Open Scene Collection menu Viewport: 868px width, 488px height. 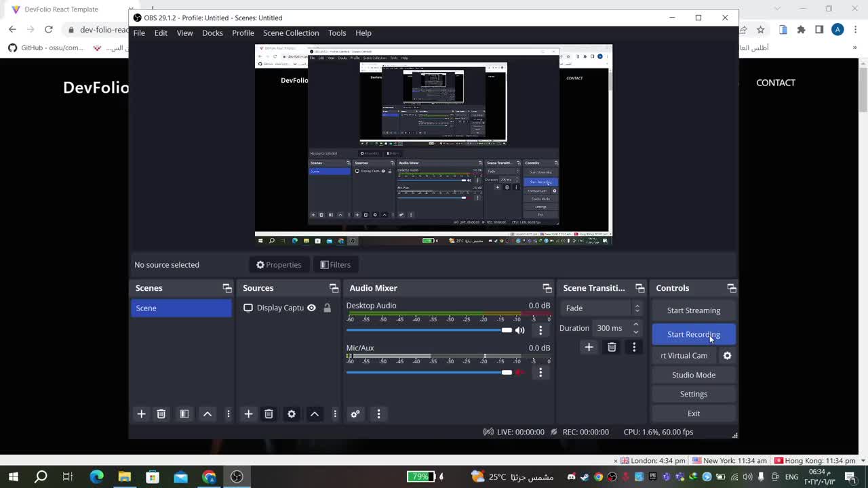(x=291, y=33)
